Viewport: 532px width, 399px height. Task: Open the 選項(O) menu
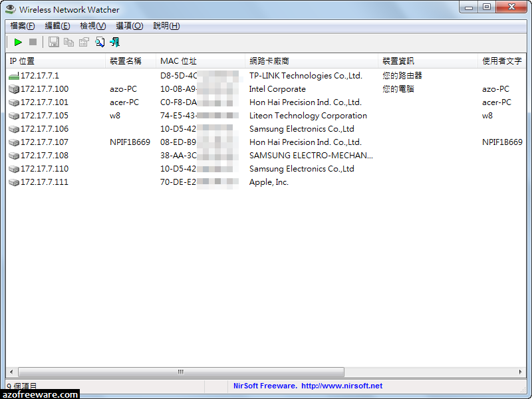click(129, 26)
